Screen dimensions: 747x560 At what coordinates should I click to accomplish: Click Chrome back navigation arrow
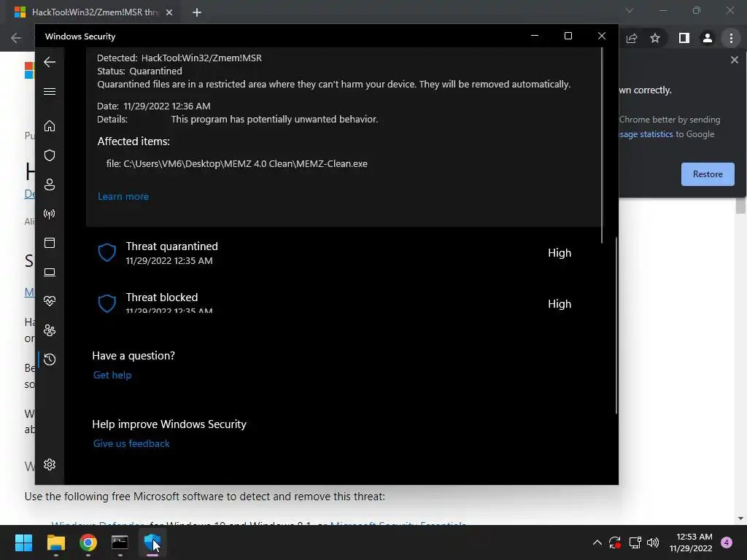click(16, 38)
